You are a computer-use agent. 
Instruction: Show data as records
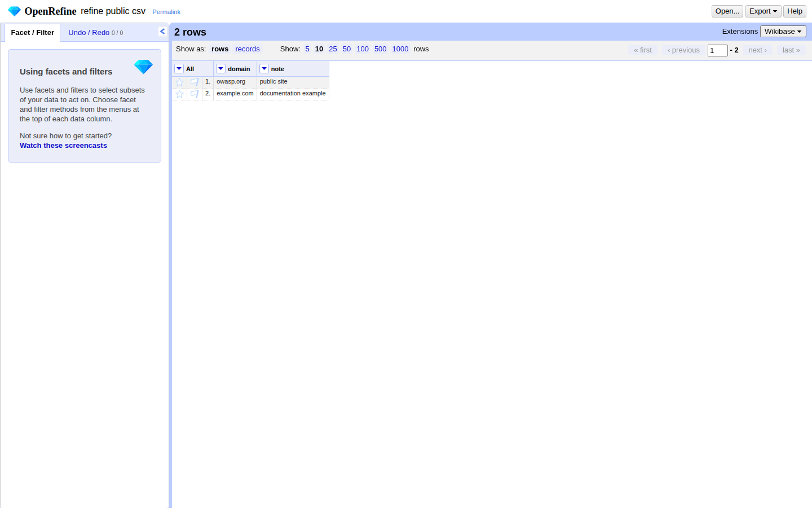(x=248, y=49)
